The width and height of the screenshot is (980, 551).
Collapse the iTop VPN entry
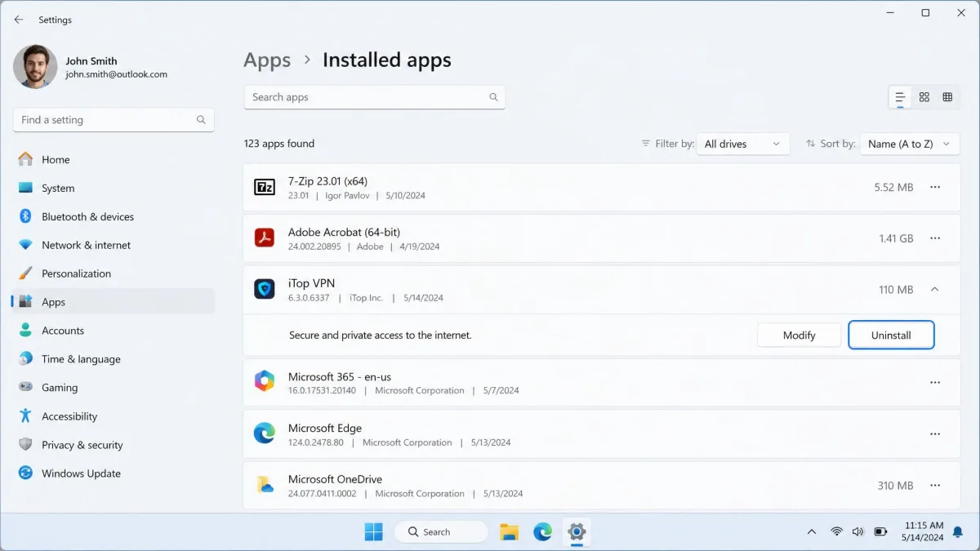pos(935,289)
